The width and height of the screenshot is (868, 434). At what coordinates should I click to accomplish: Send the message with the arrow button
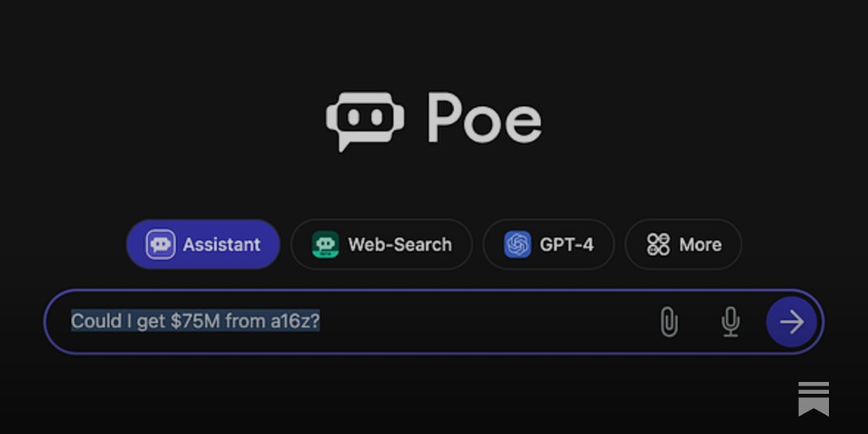(x=791, y=322)
